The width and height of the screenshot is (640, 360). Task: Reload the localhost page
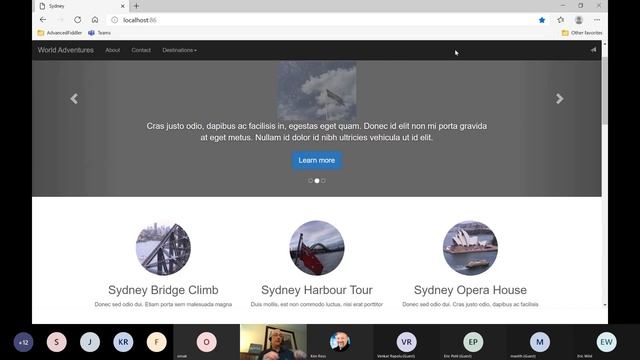(78, 20)
